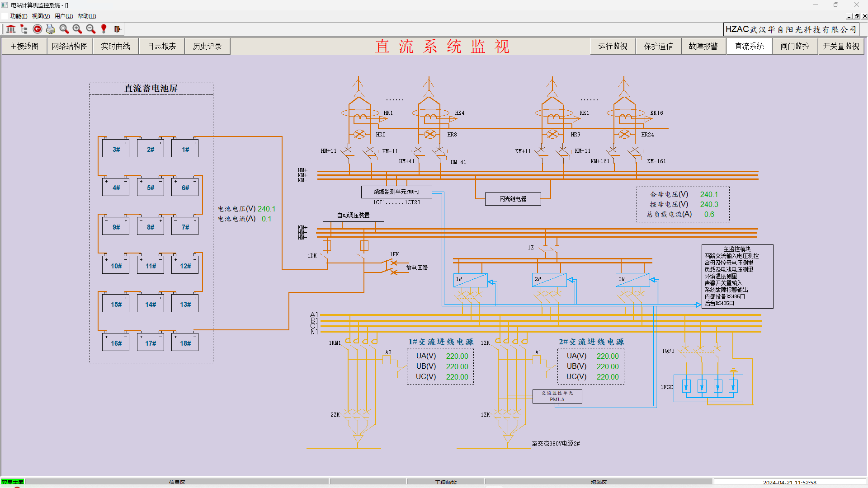Select battery cell 1# in diagram
Image resolution: width=868 pixels, height=488 pixels.
[x=185, y=149]
